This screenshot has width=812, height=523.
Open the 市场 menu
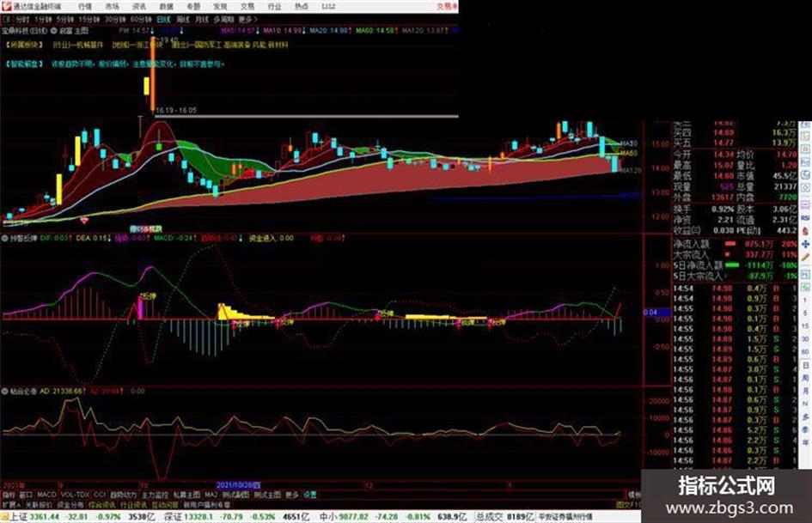(x=112, y=7)
